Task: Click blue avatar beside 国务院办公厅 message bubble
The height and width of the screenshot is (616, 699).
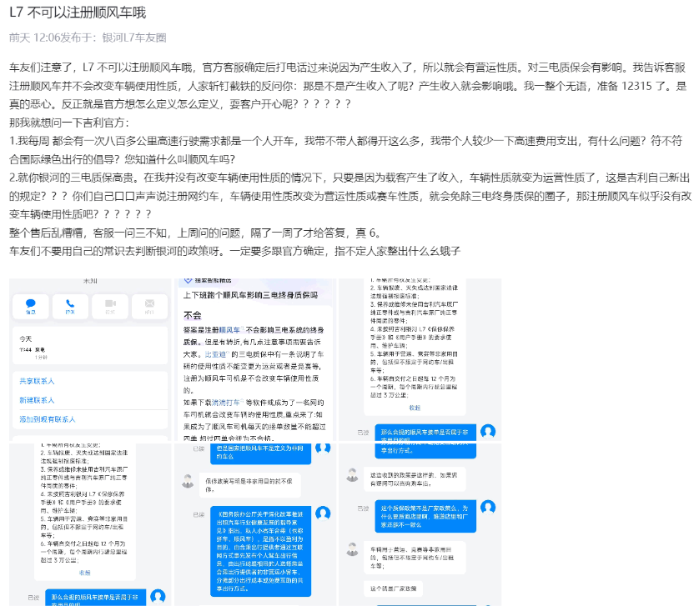Action: pos(323,513)
